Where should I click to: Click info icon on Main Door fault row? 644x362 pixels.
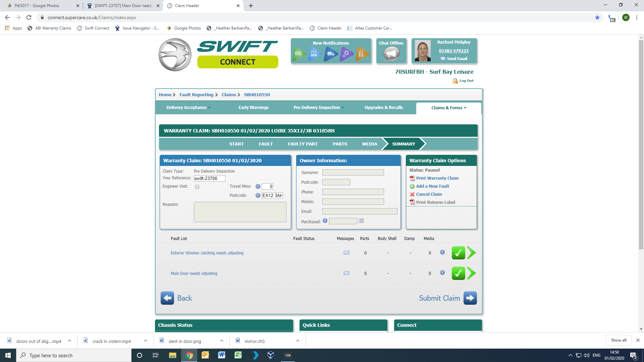442,273
